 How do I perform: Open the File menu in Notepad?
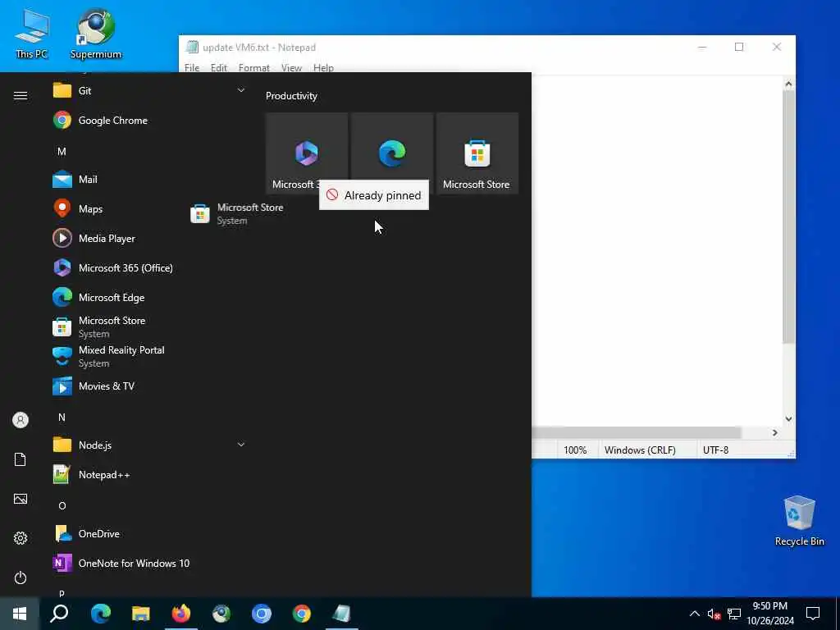click(x=192, y=68)
